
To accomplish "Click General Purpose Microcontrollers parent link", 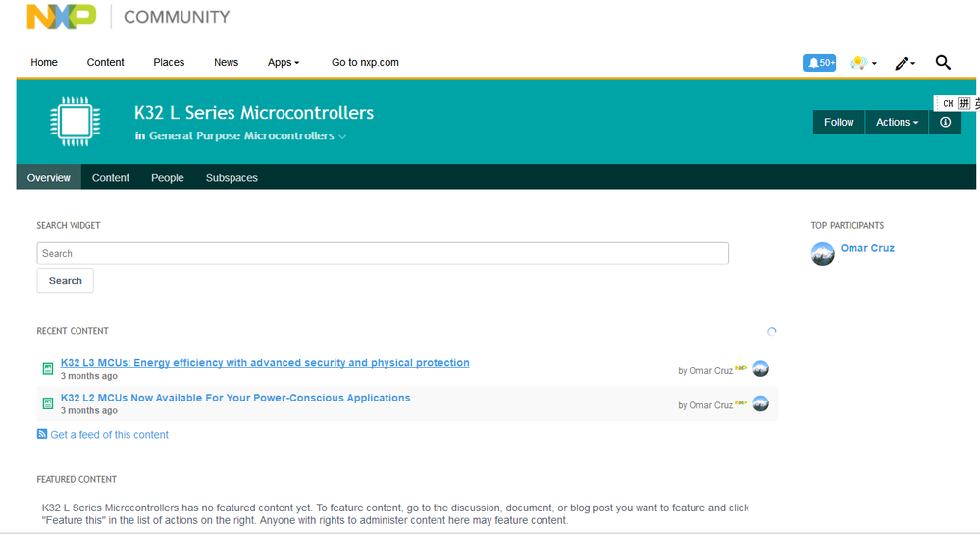I will pyautogui.click(x=241, y=135).
